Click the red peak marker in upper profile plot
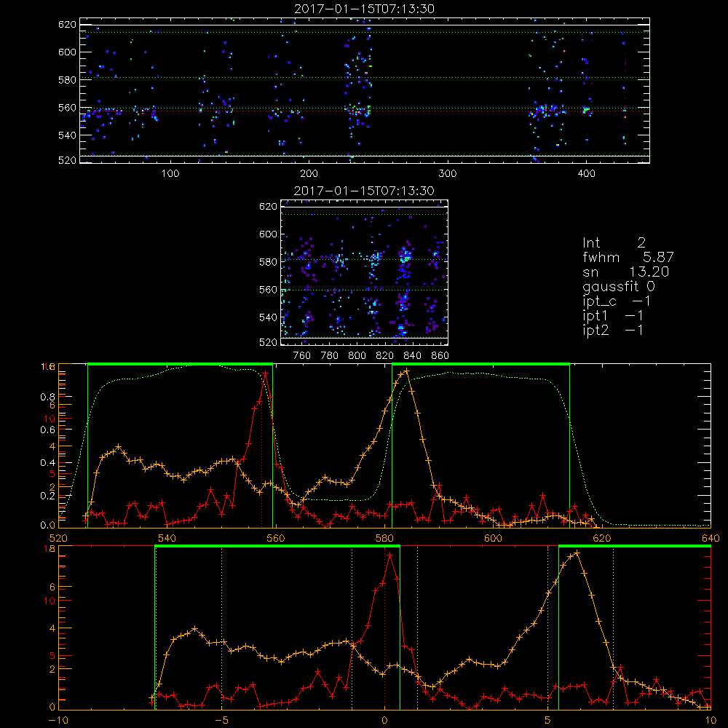This screenshot has height=728, width=728. (x=265, y=373)
